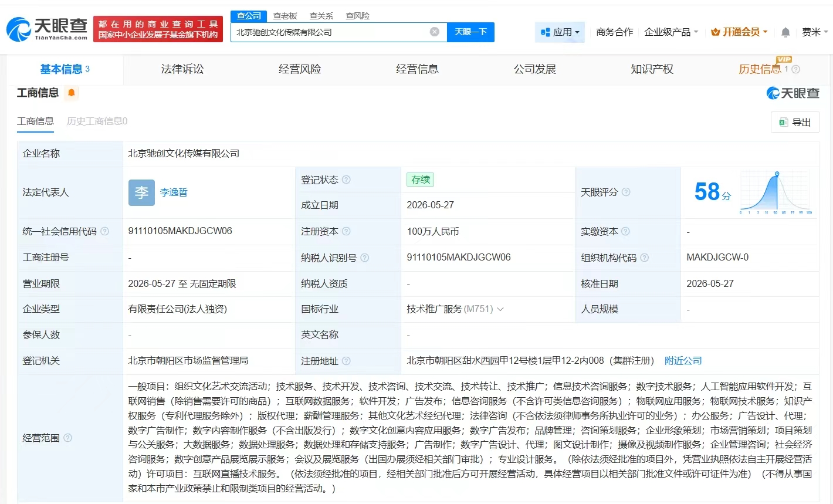Open legal representative 李逸哲's profile link
Image resolution: width=833 pixels, height=504 pixels.
(x=174, y=192)
